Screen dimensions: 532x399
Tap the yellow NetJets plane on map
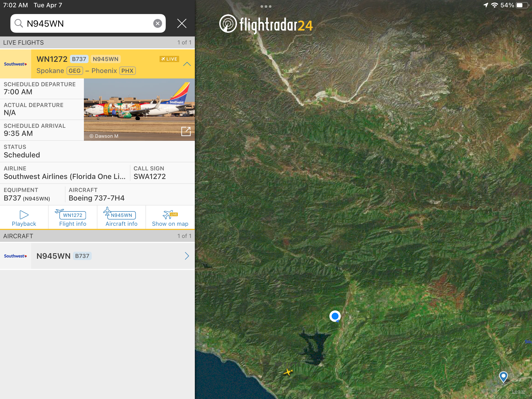pyautogui.click(x=288, y=372)
